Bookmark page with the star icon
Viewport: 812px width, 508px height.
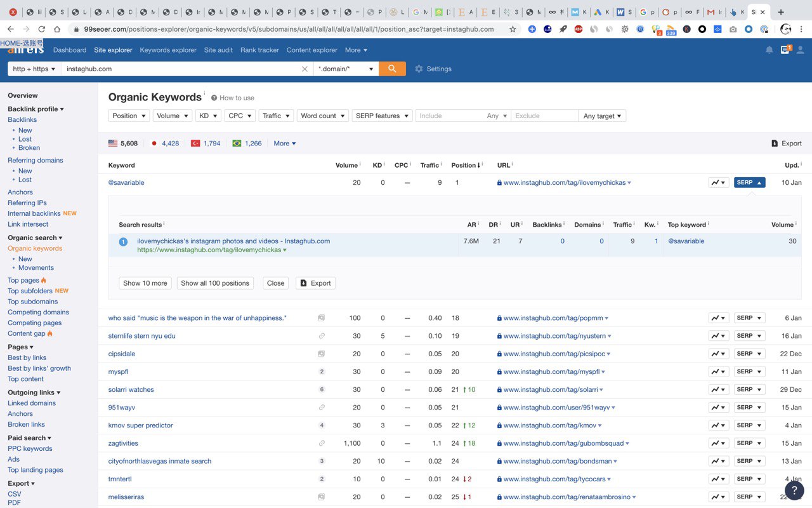point(513,29)
